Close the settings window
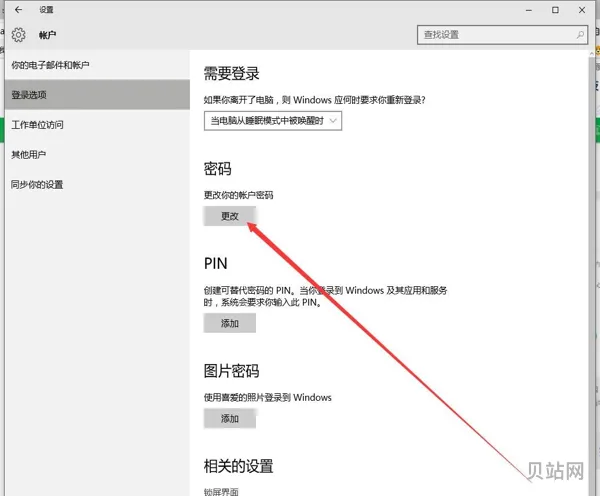The width and height of the screenshot is (600, 496). point(582,10)
